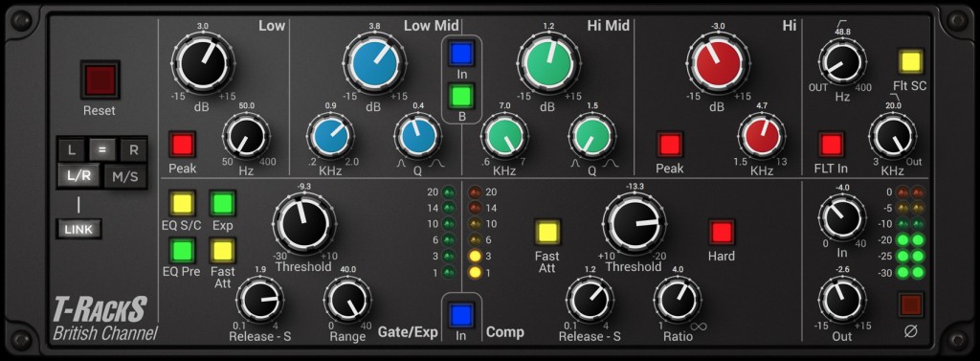This screenshot has height=361, width=980.
Task: Toggle the green Exp button
Action: [x=222, y=203]
